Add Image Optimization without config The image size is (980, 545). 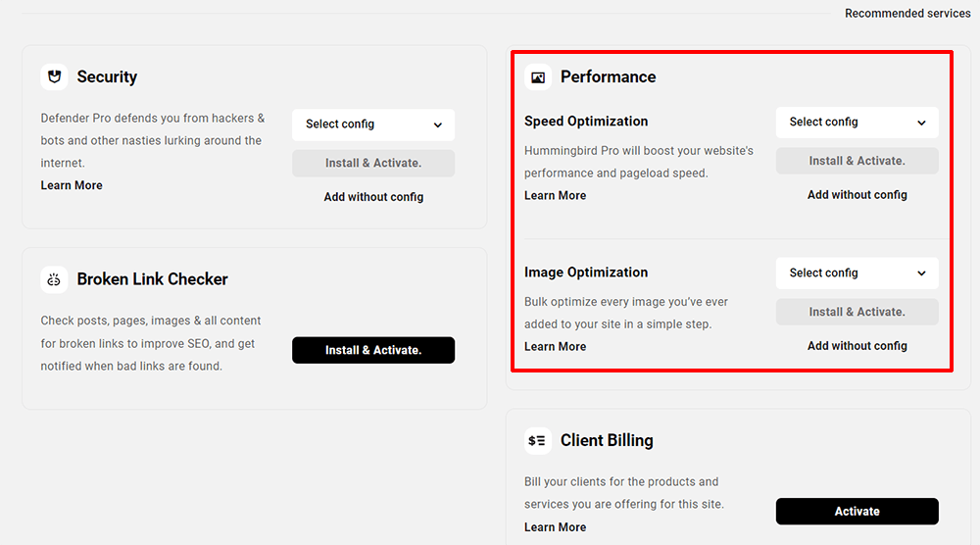tap(857, 346)
